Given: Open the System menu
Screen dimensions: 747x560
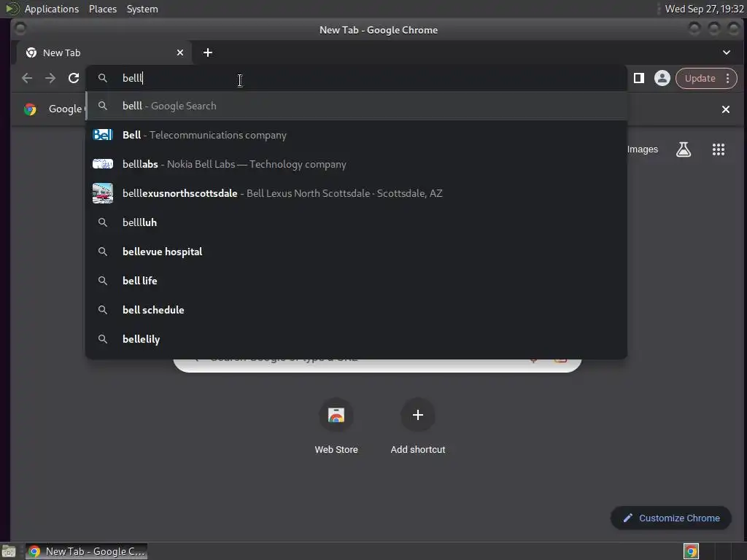Looking at the screenshot, I should (142, 9).
